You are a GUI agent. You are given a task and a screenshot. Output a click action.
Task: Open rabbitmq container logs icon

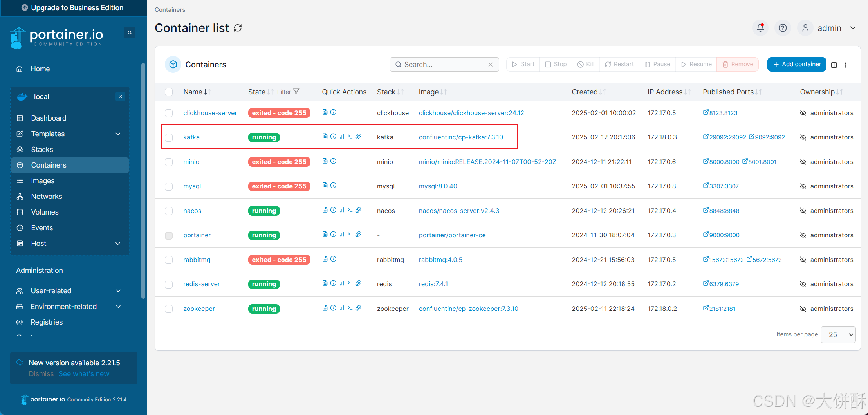coord(325,259)
